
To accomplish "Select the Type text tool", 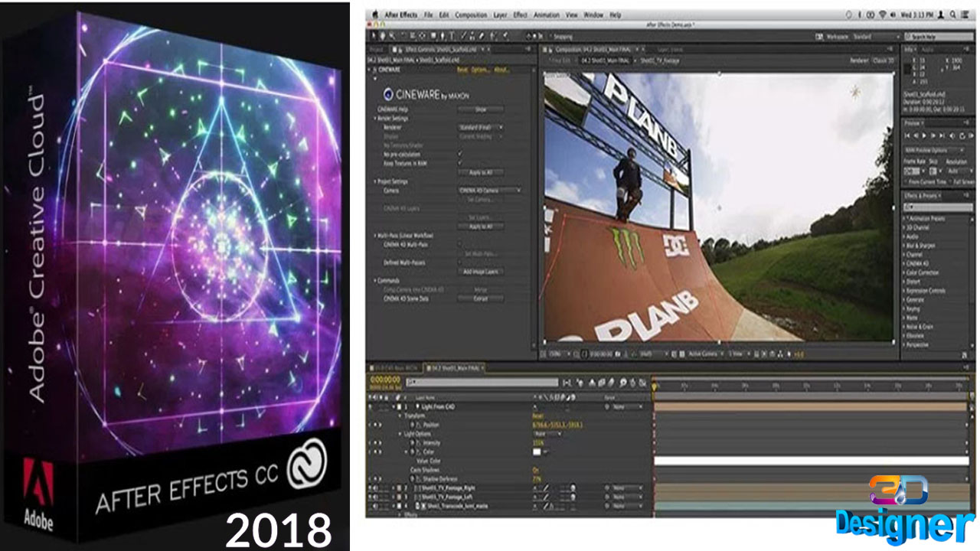I will 452,36.
